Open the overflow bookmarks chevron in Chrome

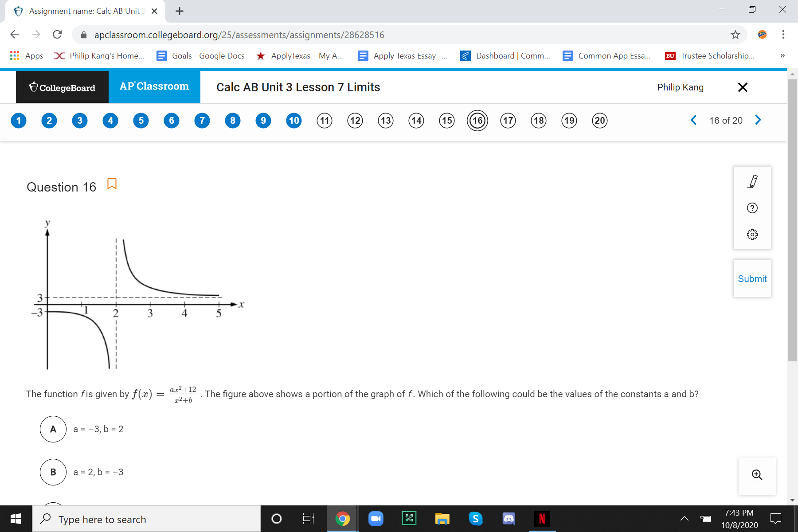click(x=782, y=55)
